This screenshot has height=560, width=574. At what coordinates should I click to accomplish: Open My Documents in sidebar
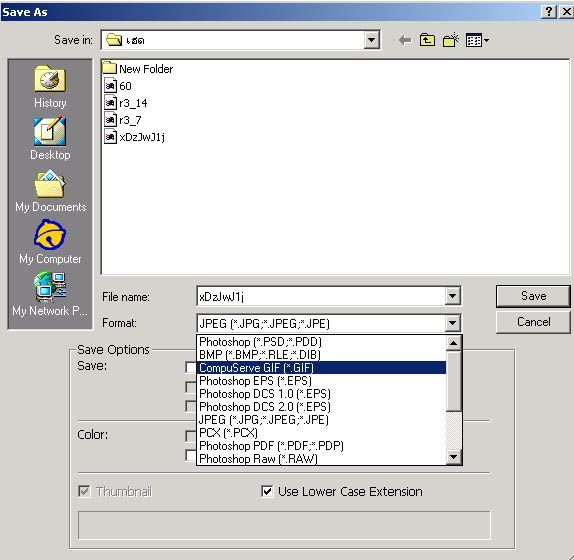click(x=51, y=191)
